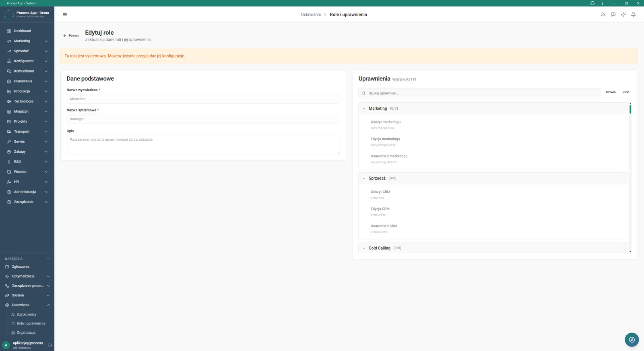Expand the Optymalizacja sidebar section
This screenshot has height=351, width=644.
click(x=48, y=276)
